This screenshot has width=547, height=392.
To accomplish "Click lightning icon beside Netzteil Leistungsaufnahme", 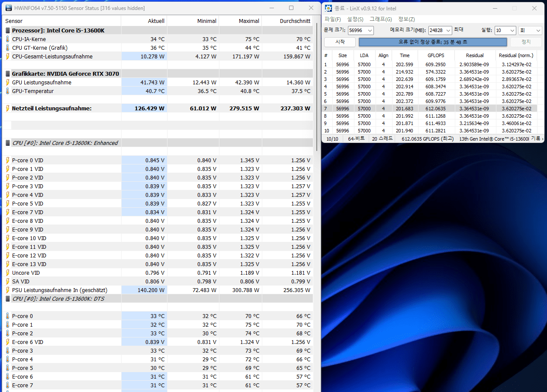I will pyautogui.click(x=7, y=108).
